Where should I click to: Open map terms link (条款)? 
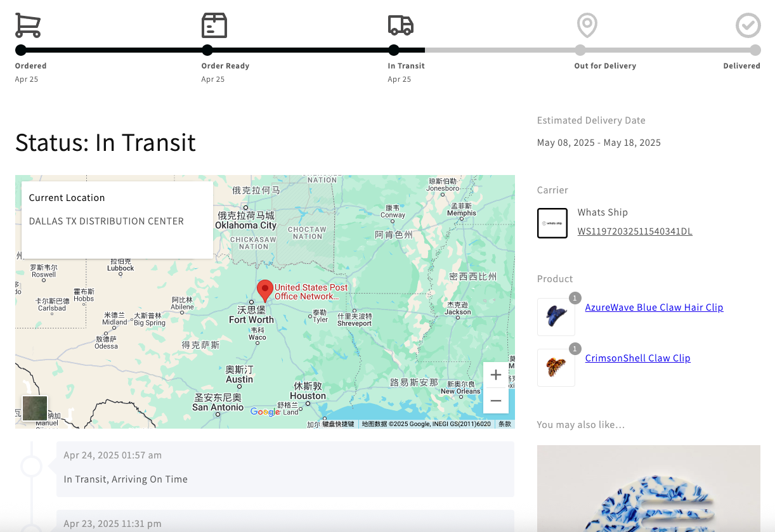(x=505, y=424)
